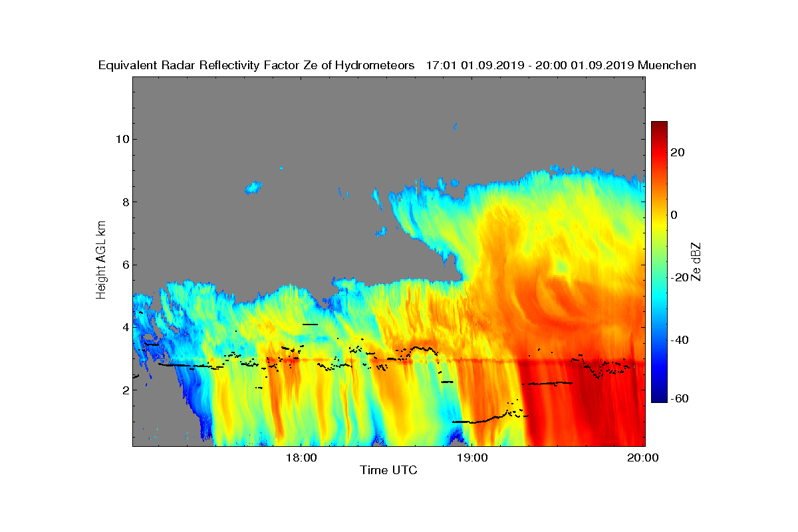Click the colorbar value '-40'
Image resolution: width=798 pixels, height=532 pixels.
coord(680,340)
